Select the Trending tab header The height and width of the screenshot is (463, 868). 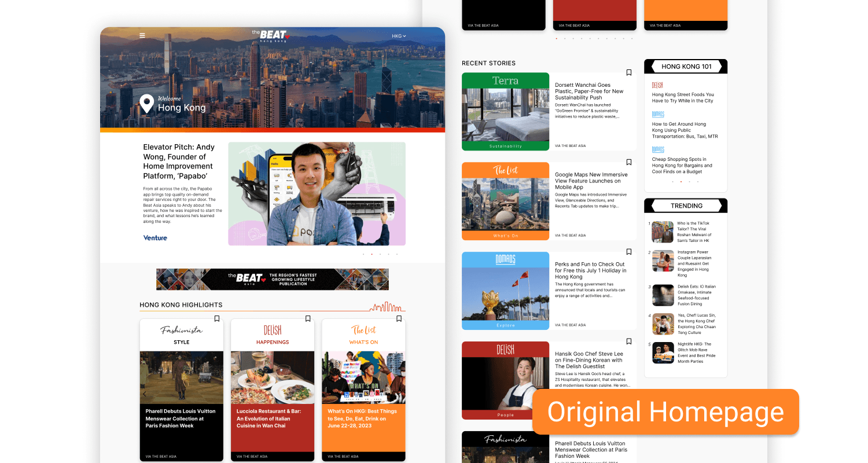click(686, 205)
